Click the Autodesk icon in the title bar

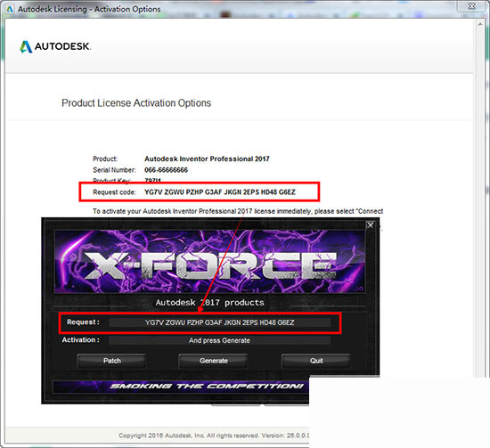[10, 9]
